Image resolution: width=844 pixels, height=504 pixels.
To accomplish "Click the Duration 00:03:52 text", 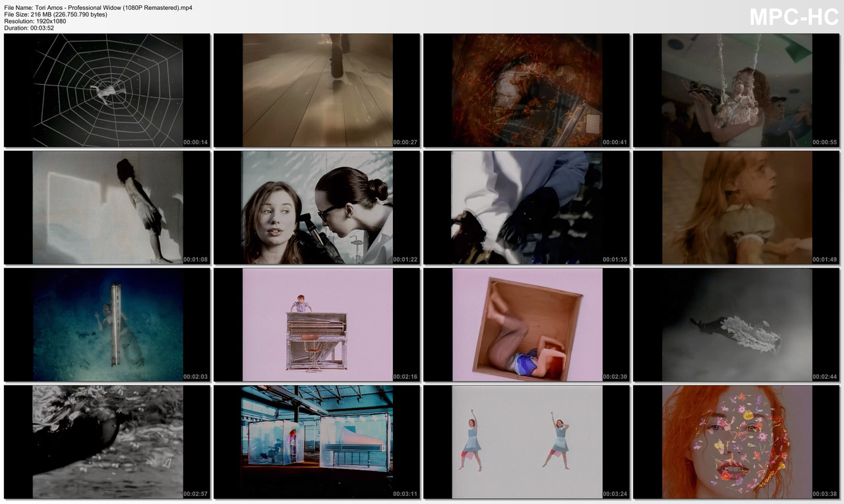I will pos(29,28).
